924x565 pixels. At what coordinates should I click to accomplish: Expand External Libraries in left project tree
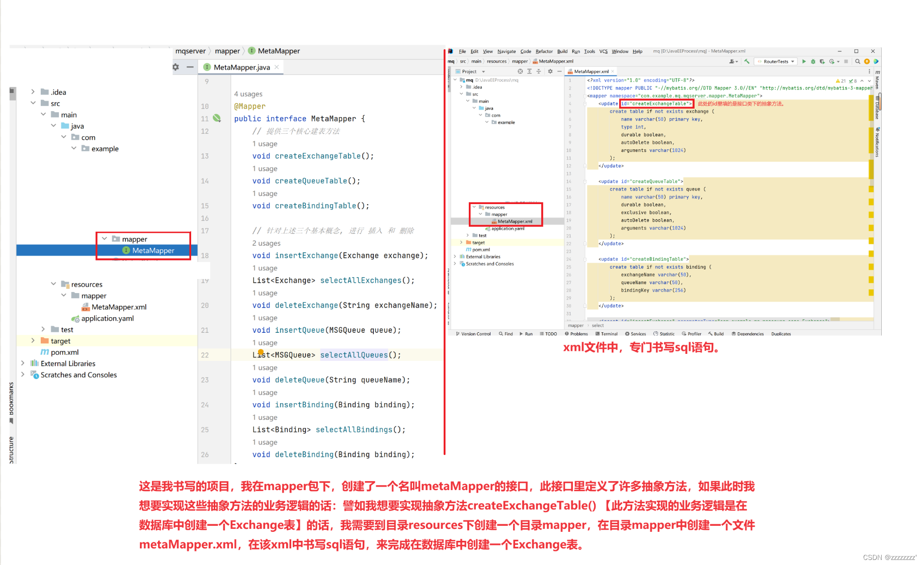click(23, 363)
